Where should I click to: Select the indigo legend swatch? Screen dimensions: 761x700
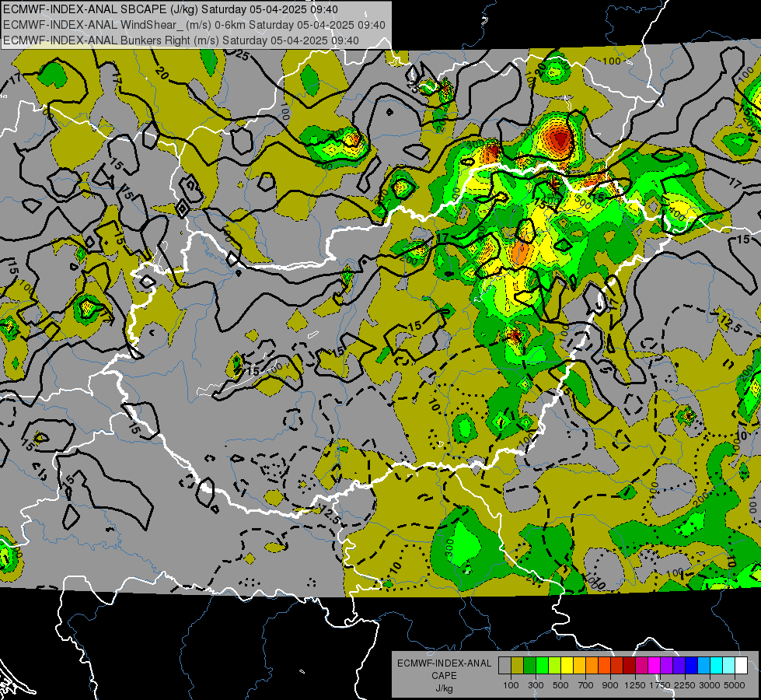(x=679, y=665)
